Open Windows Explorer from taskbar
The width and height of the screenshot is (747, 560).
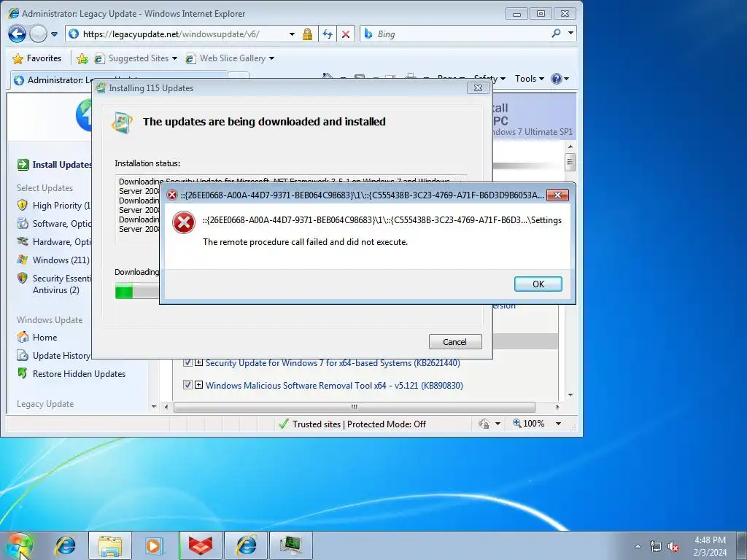(110, 545)
